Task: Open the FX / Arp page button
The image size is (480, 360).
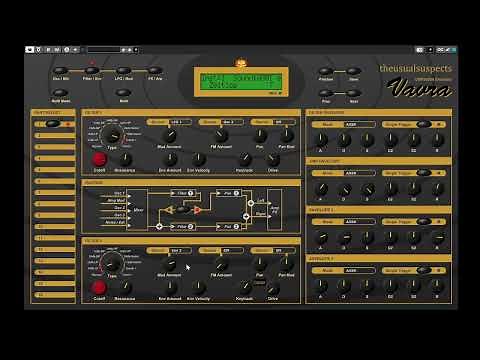Action: pyautogui.click(x=155, y=71)
